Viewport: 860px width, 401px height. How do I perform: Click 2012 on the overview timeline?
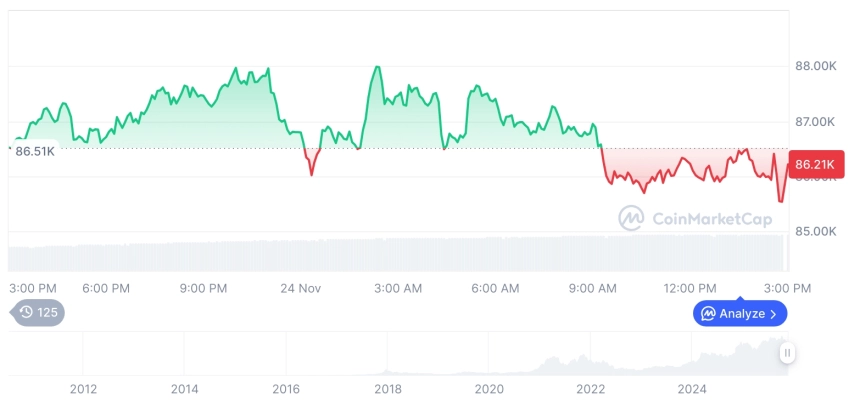[83, 389]
